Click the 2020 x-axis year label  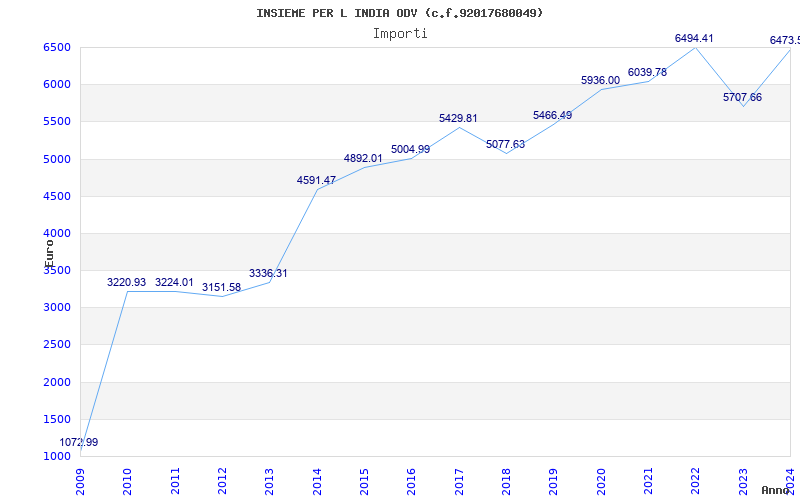point(601,482)
